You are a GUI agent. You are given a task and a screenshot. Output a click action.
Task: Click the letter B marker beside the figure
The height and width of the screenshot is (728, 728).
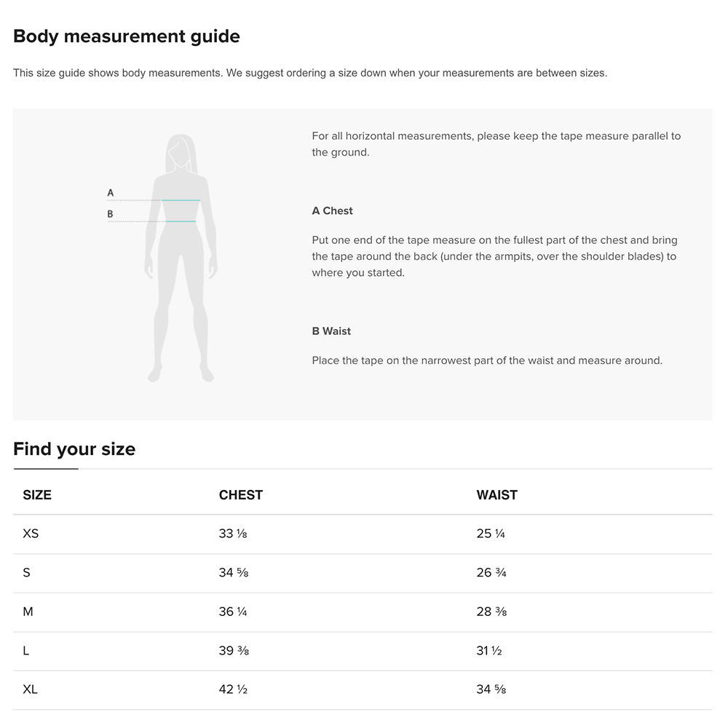(111, 214)
